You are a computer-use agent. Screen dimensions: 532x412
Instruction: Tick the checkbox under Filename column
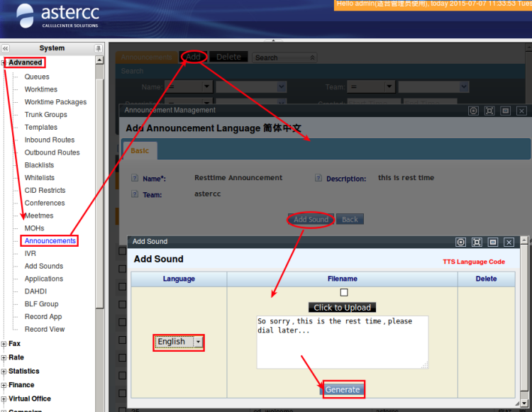[x=344, y=292]
